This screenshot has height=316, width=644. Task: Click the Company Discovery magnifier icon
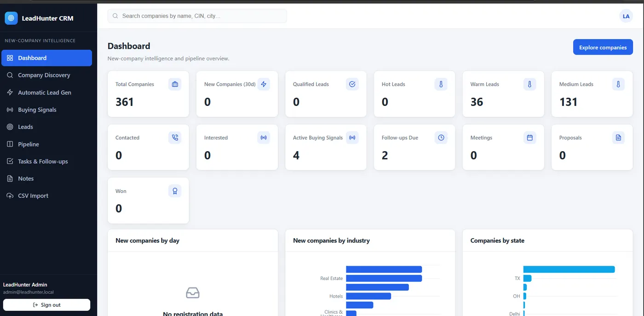(x=10, y=75)
